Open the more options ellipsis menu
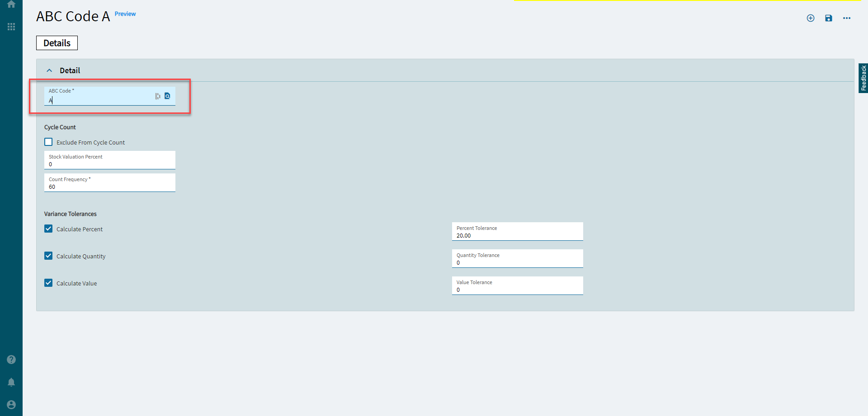 click(x=847, y=18)
